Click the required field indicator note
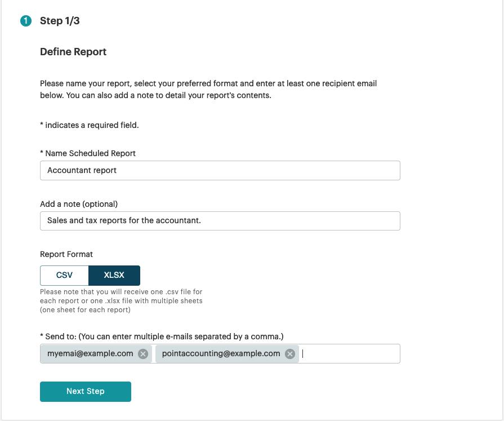Screen dimensions: 504x421 click(90, 125)
